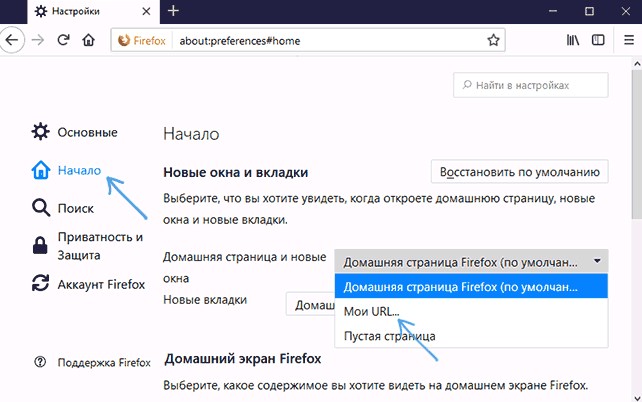This screenshot has width=642, height=402.
Task: Open the Library (bookmarks/history) icon
Action: pos(573,40)
